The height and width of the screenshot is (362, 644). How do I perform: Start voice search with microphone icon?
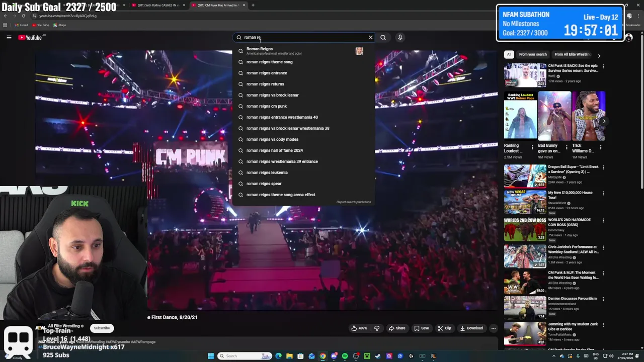pyautogui.click(x=400, y=37)
